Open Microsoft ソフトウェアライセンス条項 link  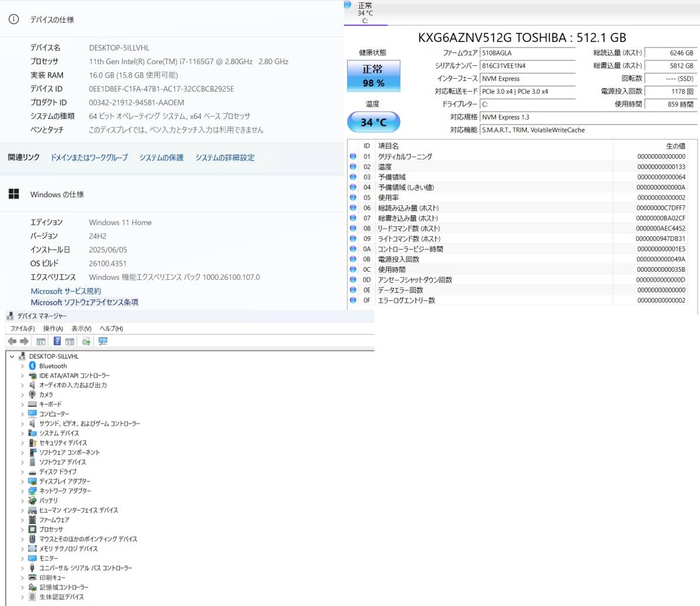tap(85, 302)
